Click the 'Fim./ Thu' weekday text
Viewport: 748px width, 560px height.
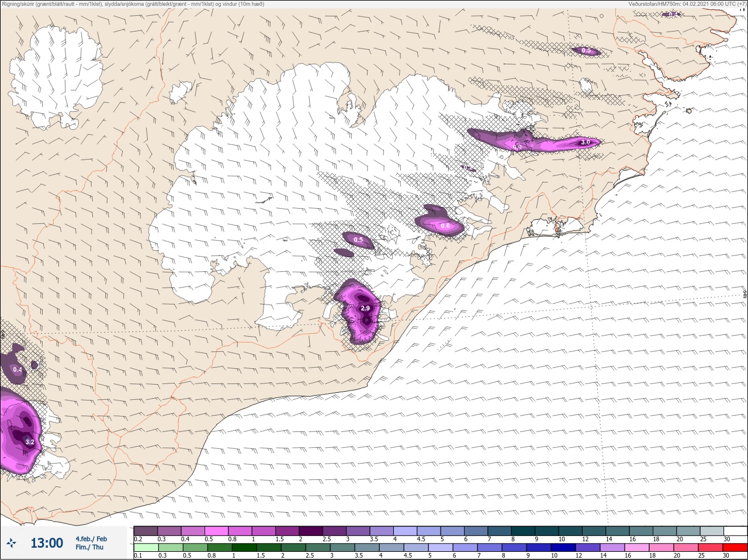[x=89, y=547]
